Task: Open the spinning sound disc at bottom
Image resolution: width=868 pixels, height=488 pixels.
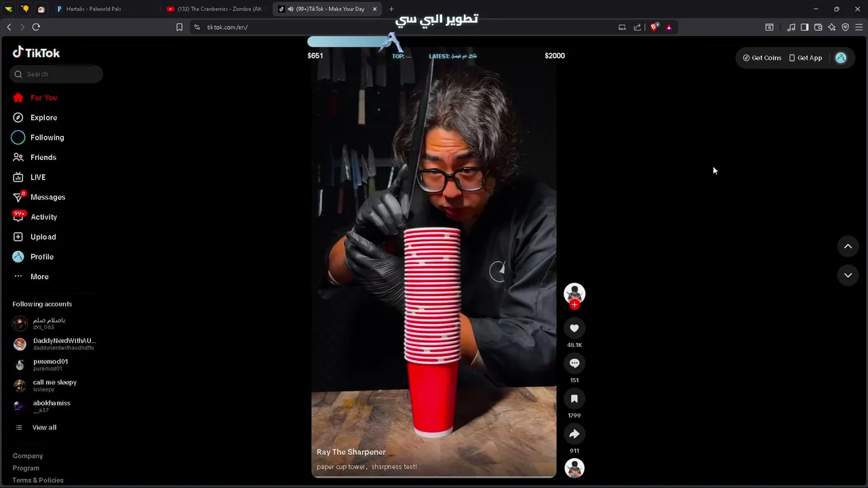Action: tap(574, 468)
